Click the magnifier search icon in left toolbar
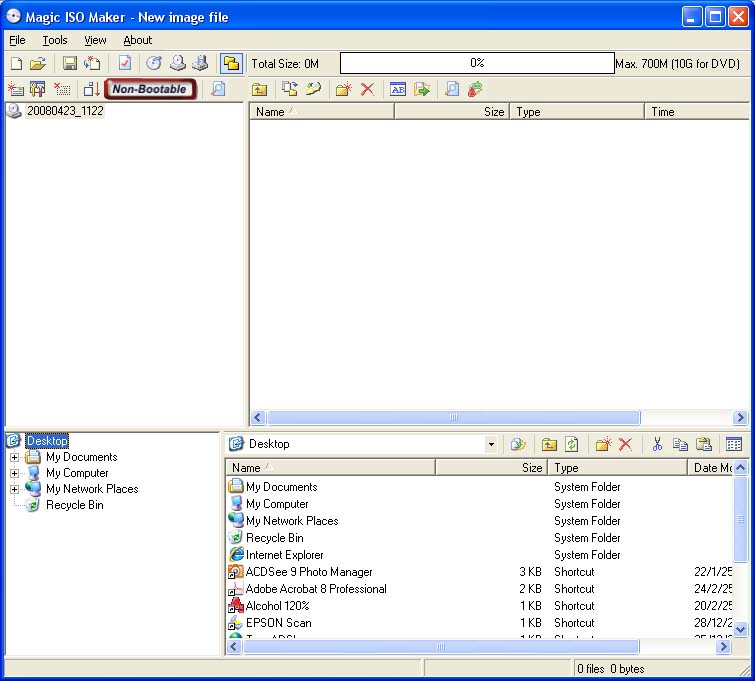This screenshot has width=755, height=681. coord(218,89)
